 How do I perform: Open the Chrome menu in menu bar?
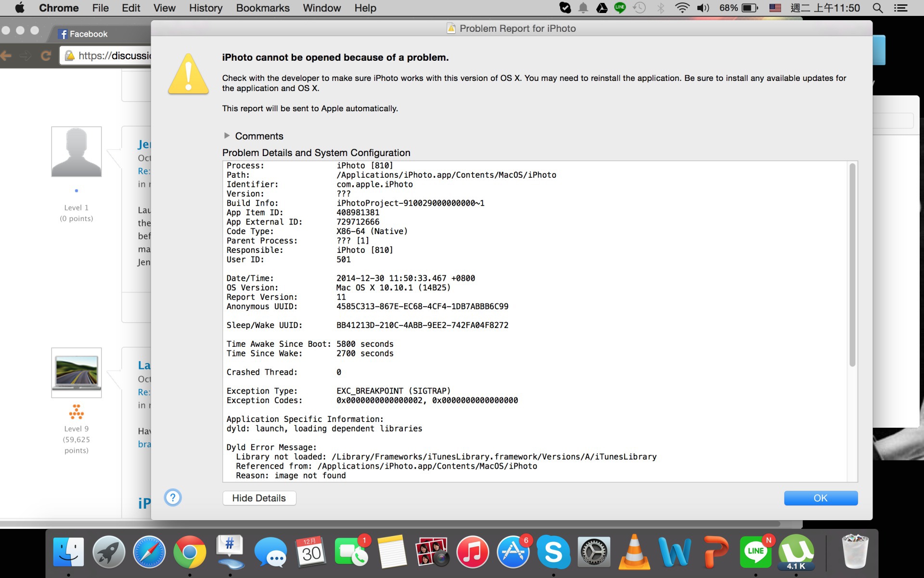(59, 8)
